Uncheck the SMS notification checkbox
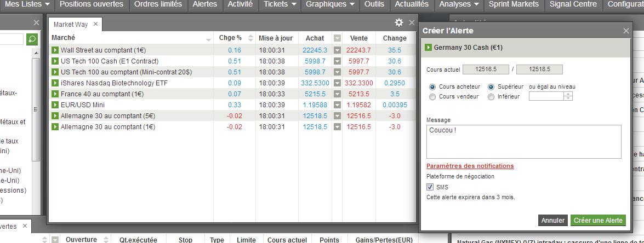The image size is (644, 243). click(430, 187)
